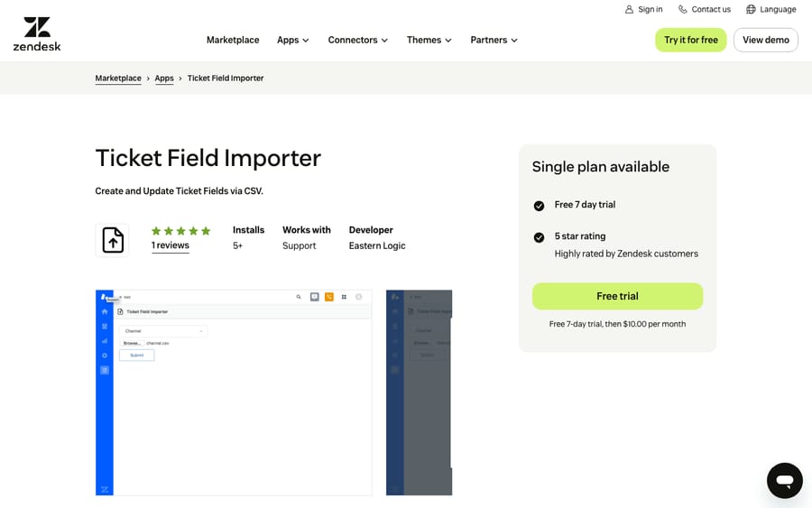Click the Ticket Field Importer app icon
Viewport: 812px width, 508px height.
point(113,240)
